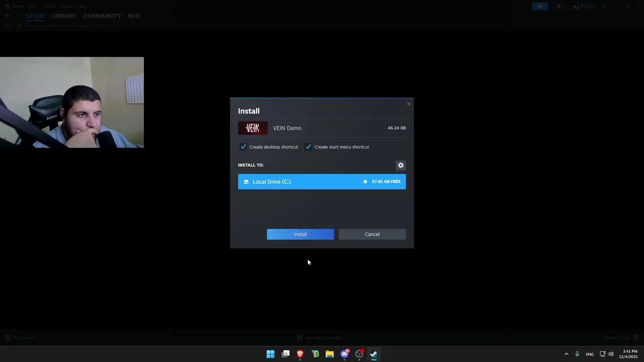This screenshot has height=362, width=644.
Task: Click the Install button
Action: pos(300,234)
